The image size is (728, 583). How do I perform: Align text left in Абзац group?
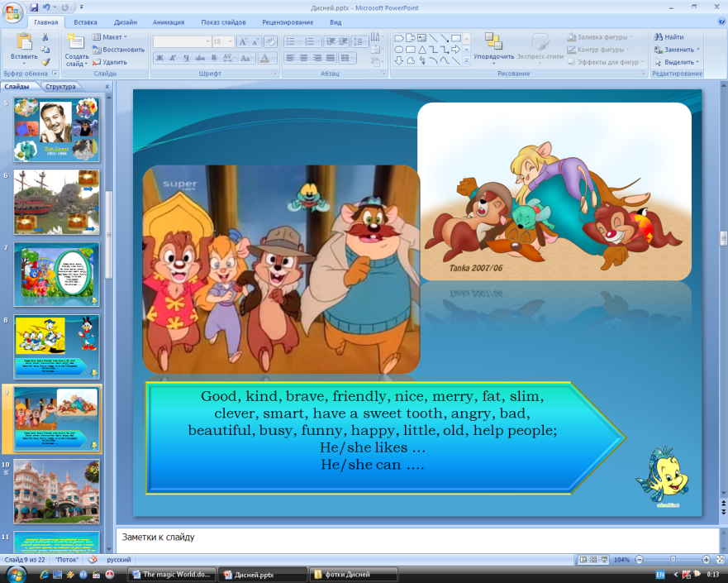(x=290, y=58)
